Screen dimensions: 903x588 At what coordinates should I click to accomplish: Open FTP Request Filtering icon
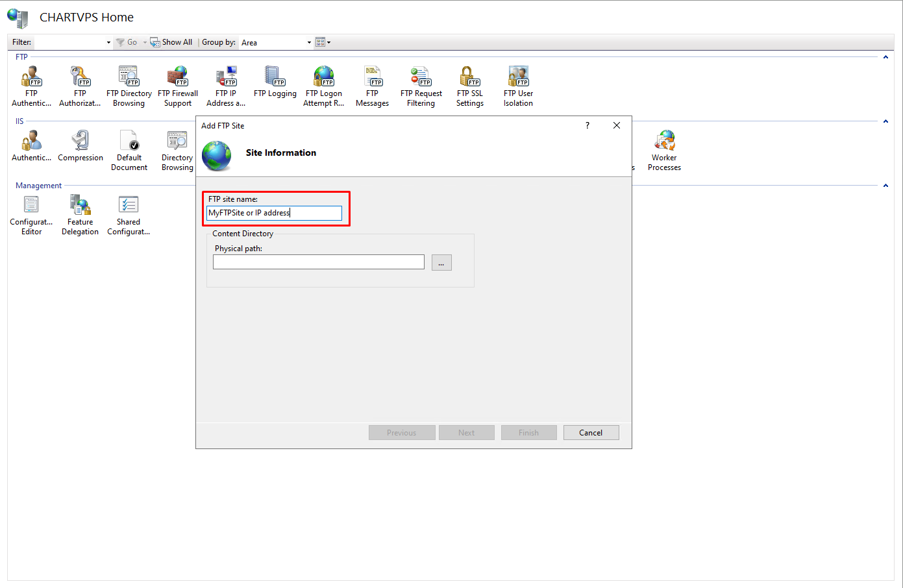click(x=421, y=86)
